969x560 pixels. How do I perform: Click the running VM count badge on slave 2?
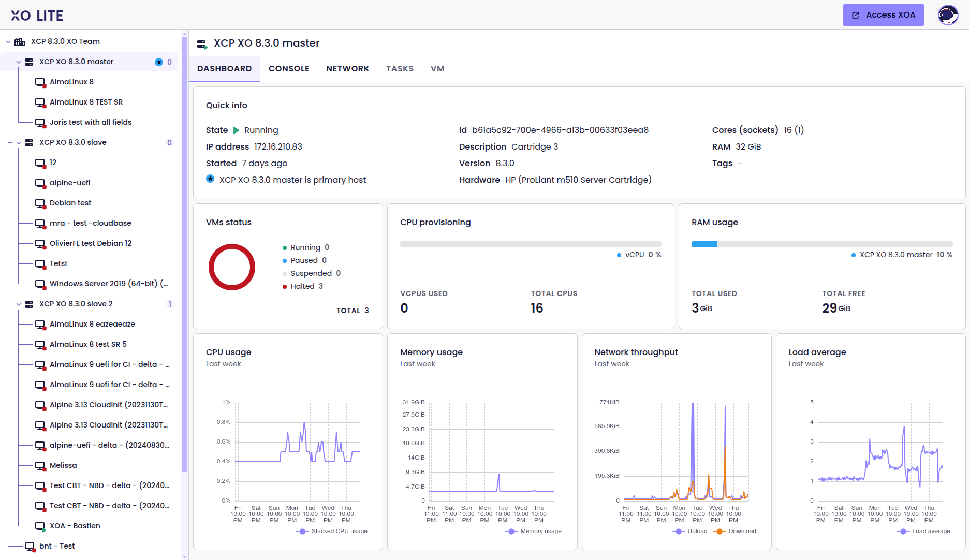170,304
